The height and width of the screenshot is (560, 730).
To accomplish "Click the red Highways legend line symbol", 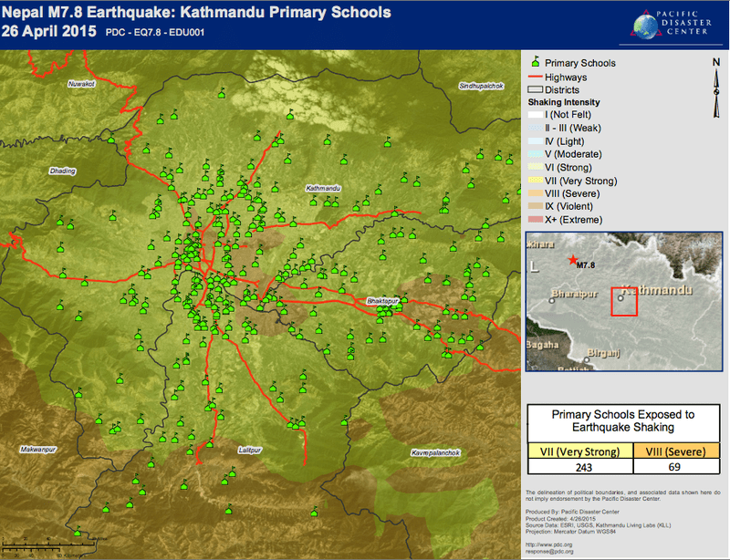I will point(535,78).
